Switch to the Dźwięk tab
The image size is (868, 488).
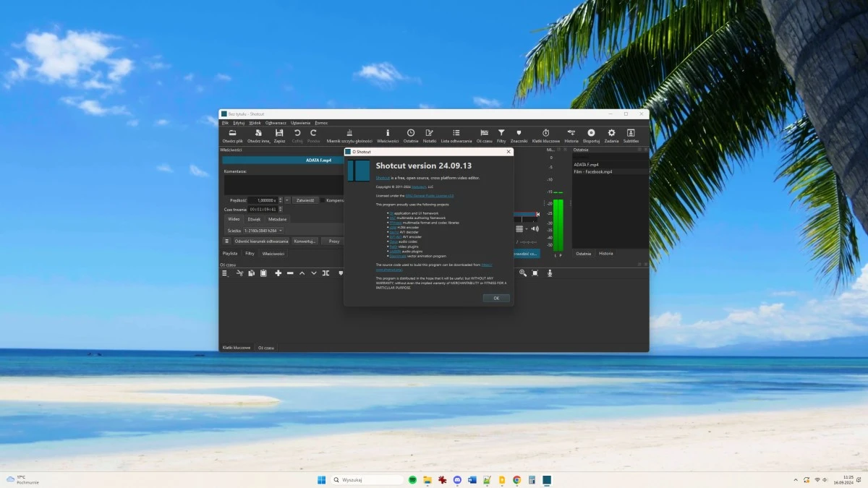coord(254,219)
